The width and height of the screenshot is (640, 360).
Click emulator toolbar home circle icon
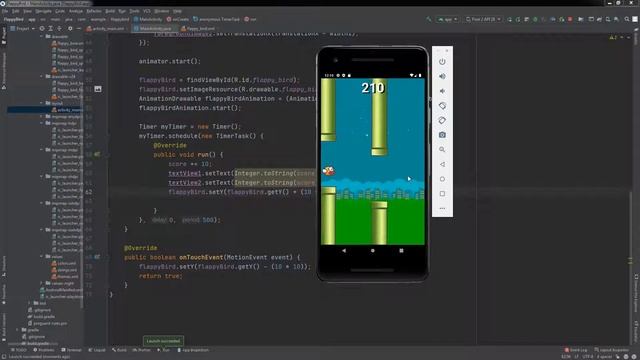pyautogui.click(x=442, y=179)
